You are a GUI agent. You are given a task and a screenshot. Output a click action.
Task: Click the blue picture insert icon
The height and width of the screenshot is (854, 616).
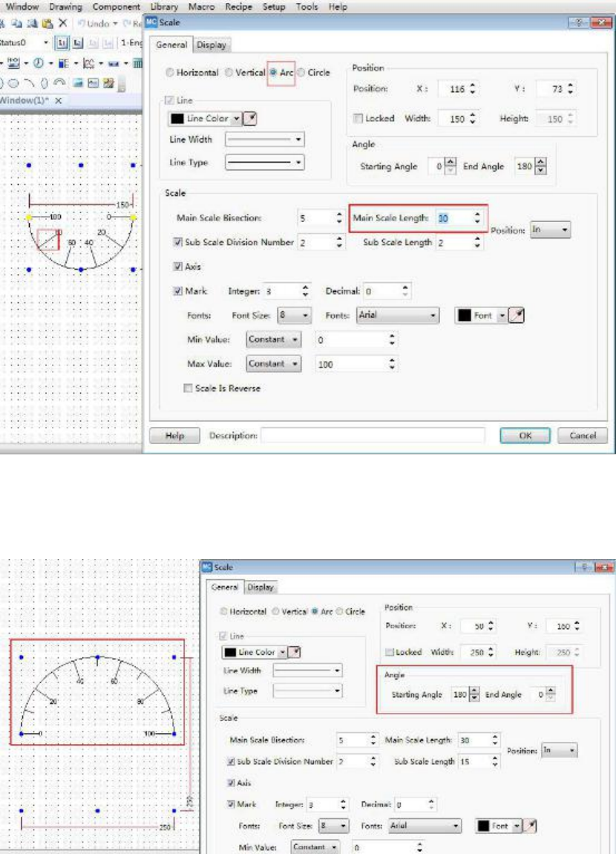click(x=78, y=82)
